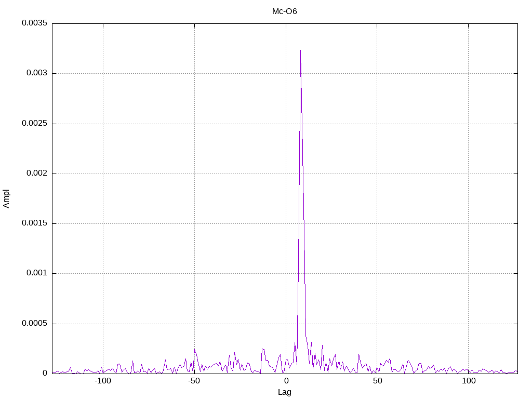Click the plot title Mc-O6
The height and width of the screenshot is (399, 532).
[x=284, y=11]
